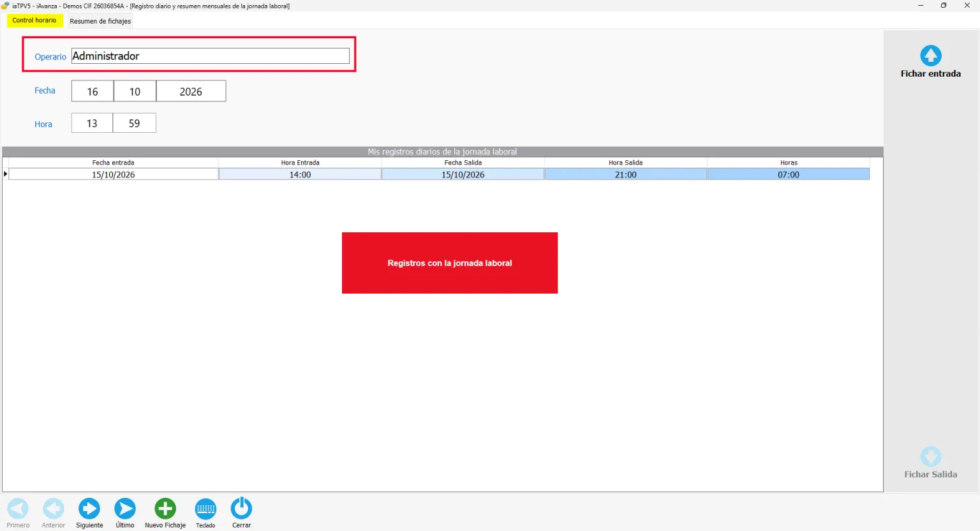Select the Hora Entrada cell 14:00
Viewport: 980px width, 531px height.
pyautogui.click(x=300, y=174)
